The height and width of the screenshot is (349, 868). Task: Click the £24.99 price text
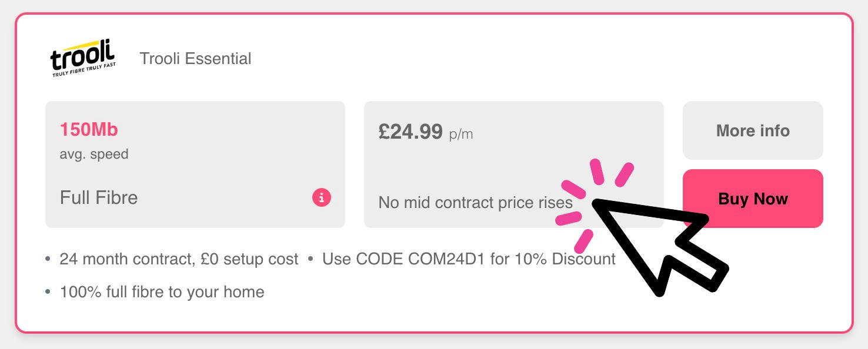pos(410,132)
